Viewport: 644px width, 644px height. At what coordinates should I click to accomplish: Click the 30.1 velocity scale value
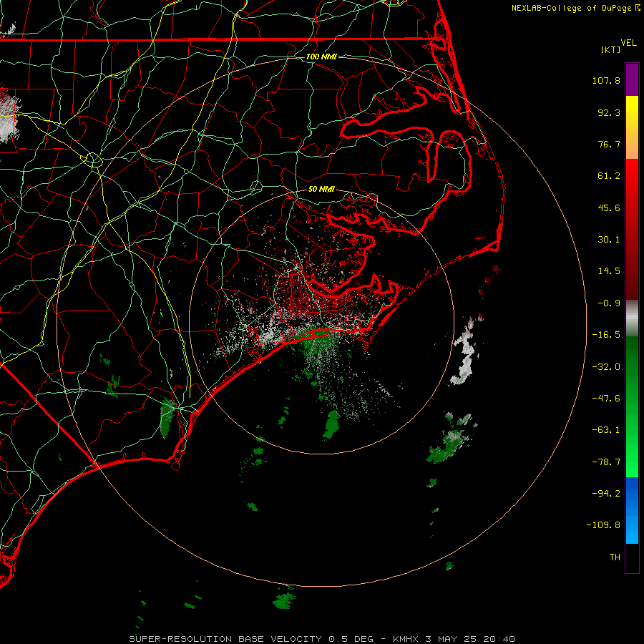(x=609, y=240)
